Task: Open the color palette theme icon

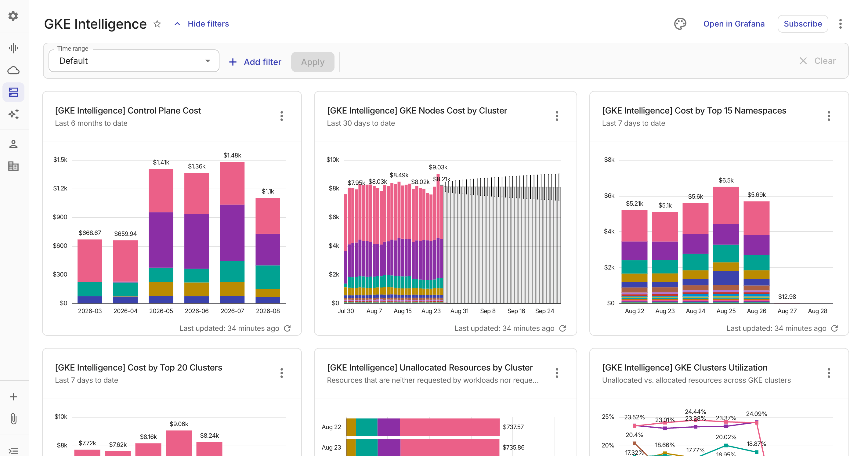Action: [680, 24]
